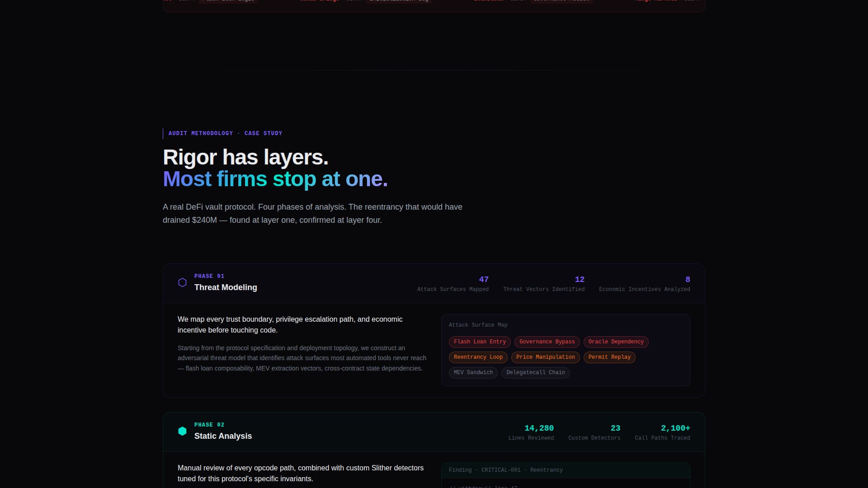Click the 'Most firms stop at one.' heading
The height and width of the screenshot is (488, 868).
point(275,179)
